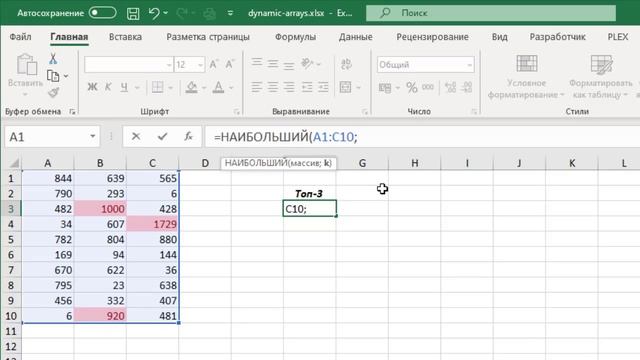Customize the Quick Access Toolbar

pyautogui.click(x=230, y=13)
